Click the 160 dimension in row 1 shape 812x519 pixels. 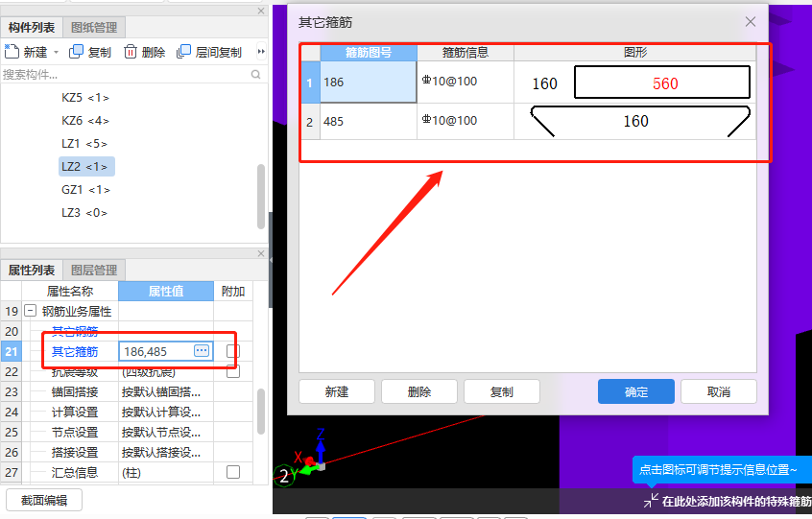[x=545, y=83]
